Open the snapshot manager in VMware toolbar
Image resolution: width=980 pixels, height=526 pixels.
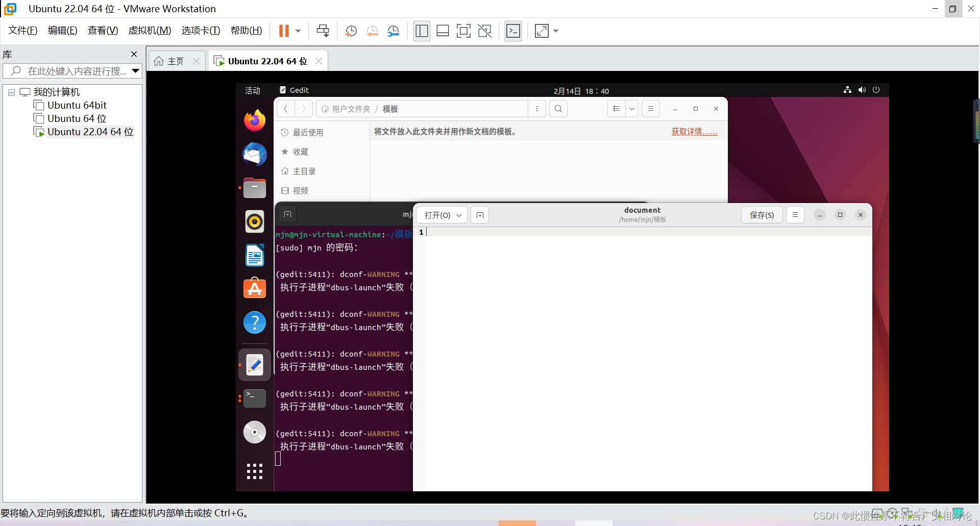(393, 31)
